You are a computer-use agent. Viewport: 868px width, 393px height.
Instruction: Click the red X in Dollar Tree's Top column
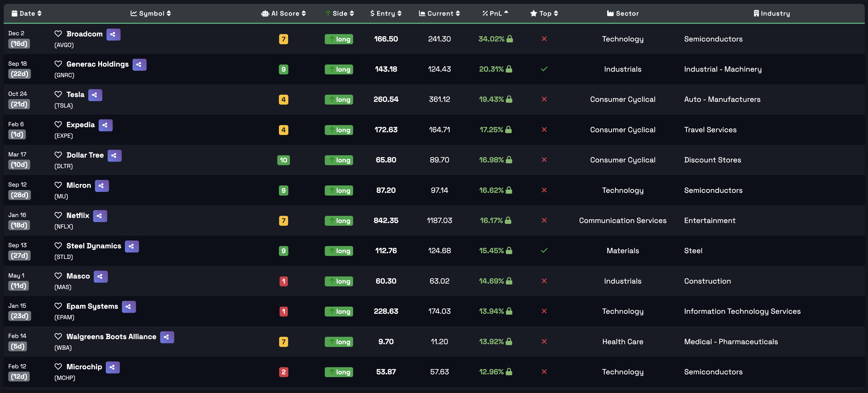pos(544,160)
